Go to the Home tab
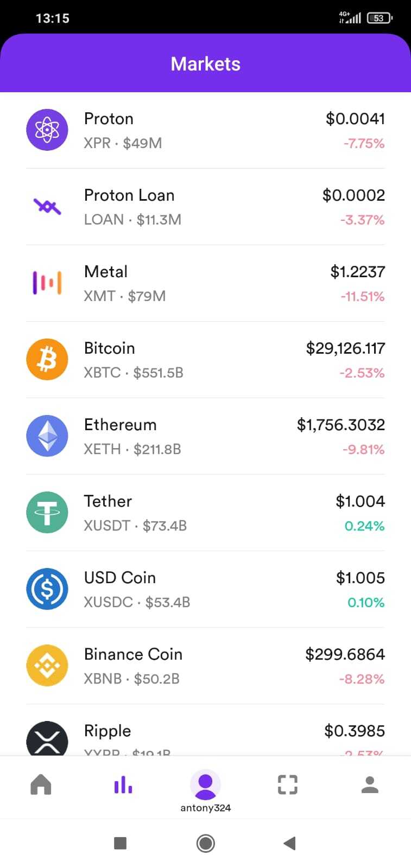411x868 pixels. 41,784
